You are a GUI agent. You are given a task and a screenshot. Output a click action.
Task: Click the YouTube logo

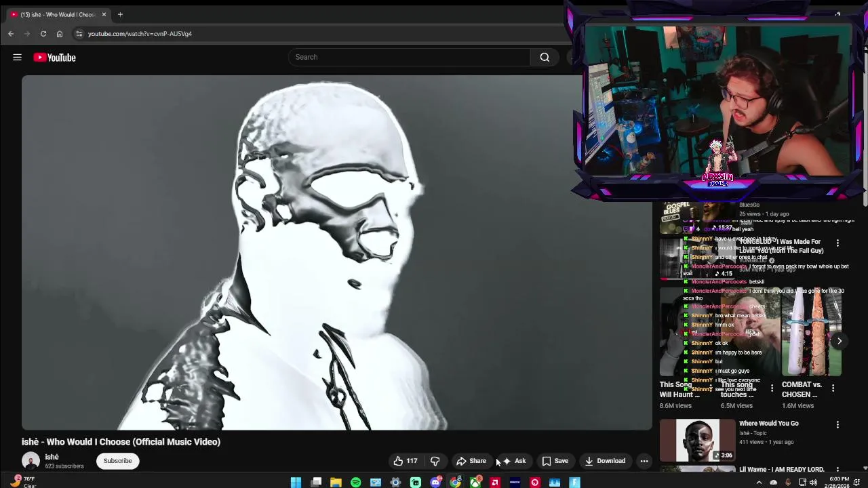[55, 58]
